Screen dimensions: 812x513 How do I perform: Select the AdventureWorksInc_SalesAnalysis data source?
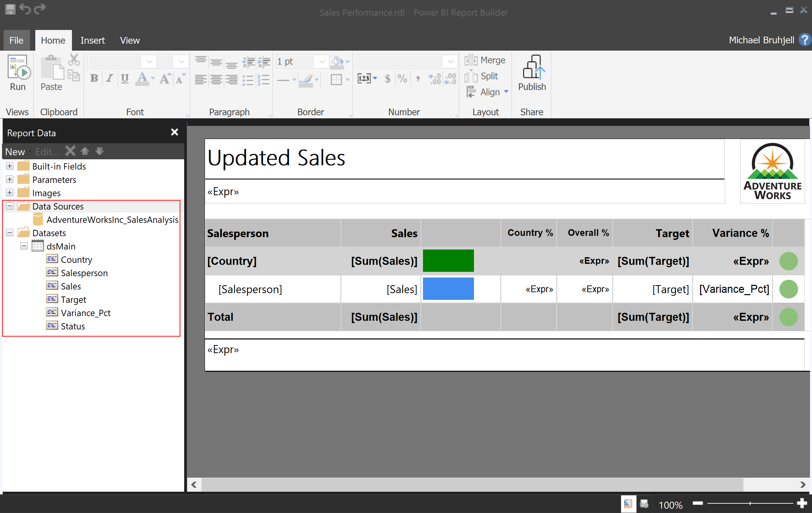click(x=112, y=219)
